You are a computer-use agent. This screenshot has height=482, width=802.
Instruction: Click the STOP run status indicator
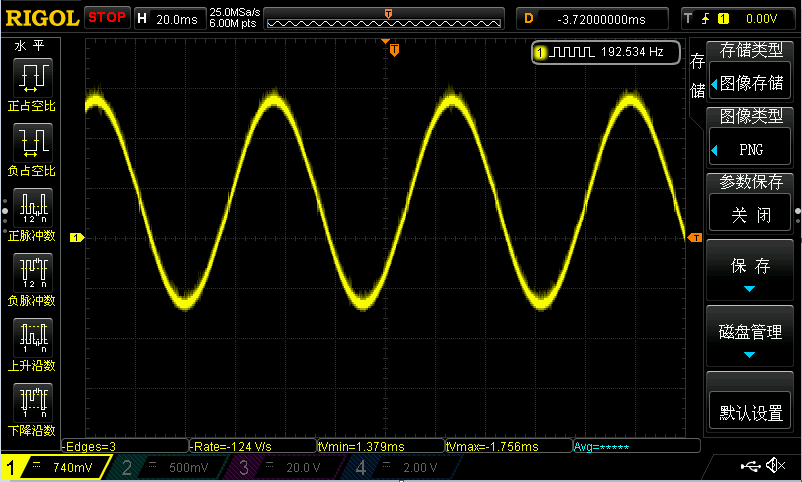(x=107, y=17)
